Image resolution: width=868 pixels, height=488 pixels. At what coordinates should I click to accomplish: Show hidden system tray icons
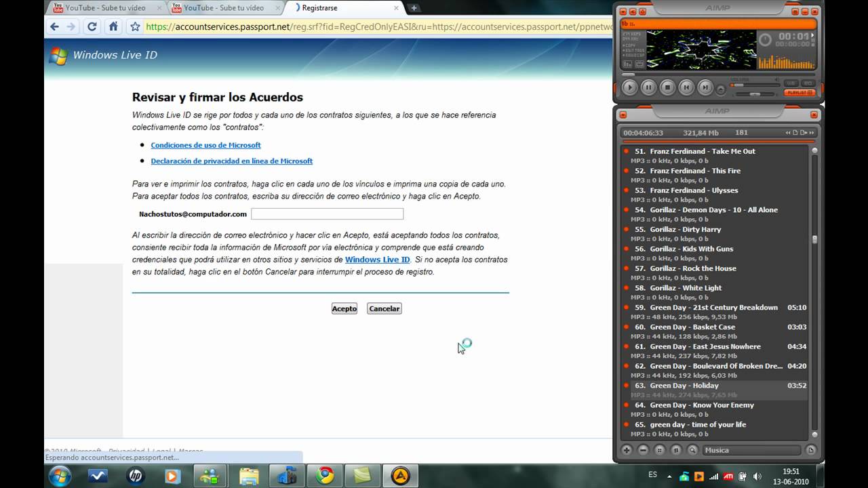tap(670, 476)
